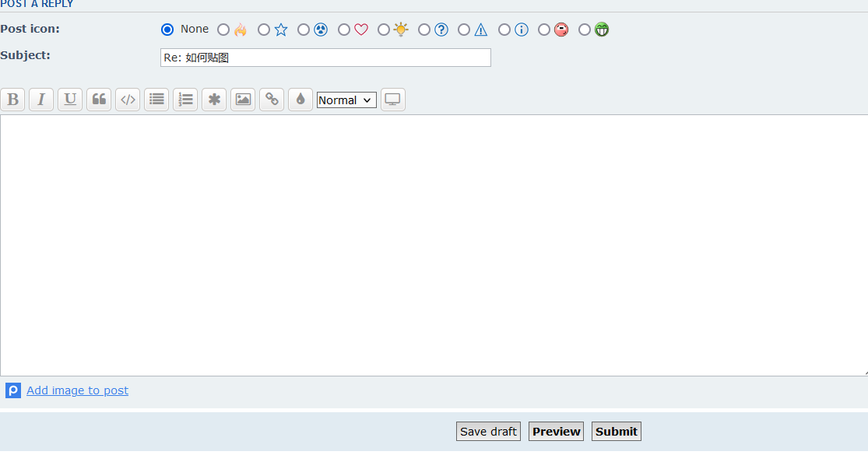Image resolution: width=868 pixels, height=455 pixels.
Task: Select the green grinning face post icon
Action: tap(585, 30)
